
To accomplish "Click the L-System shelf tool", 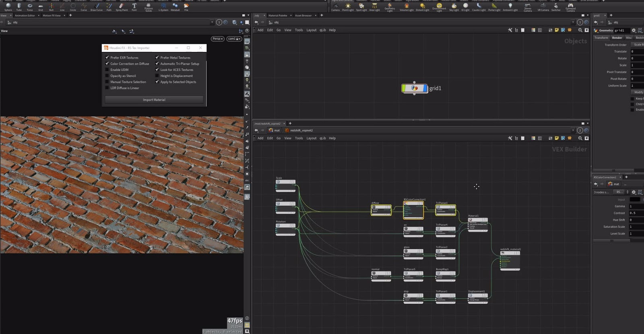I will click(163, 7).
